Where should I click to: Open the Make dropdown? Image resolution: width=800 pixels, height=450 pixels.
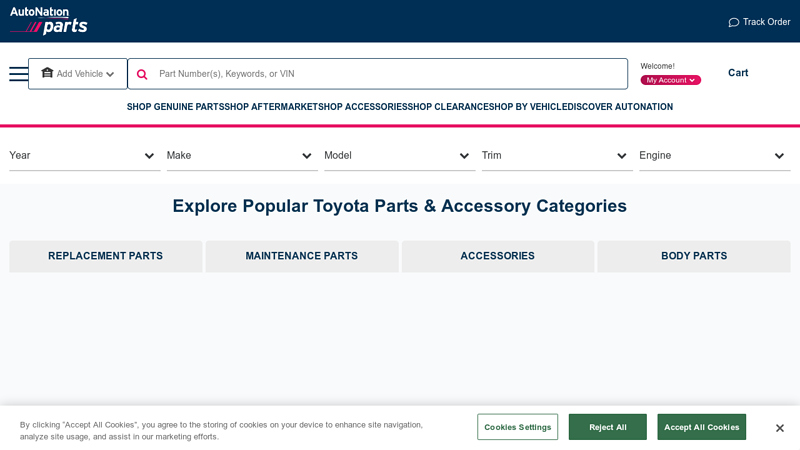click(242, 156)
